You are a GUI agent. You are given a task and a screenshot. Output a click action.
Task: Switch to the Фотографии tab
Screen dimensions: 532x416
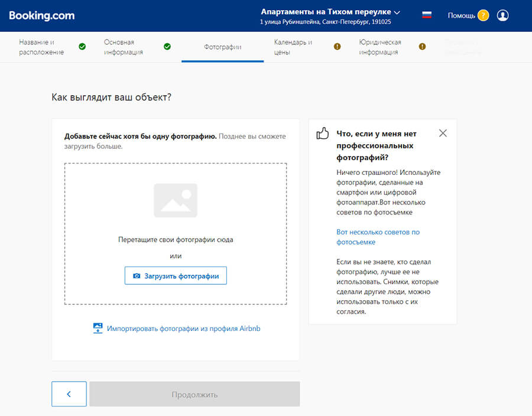pos(222,47)
